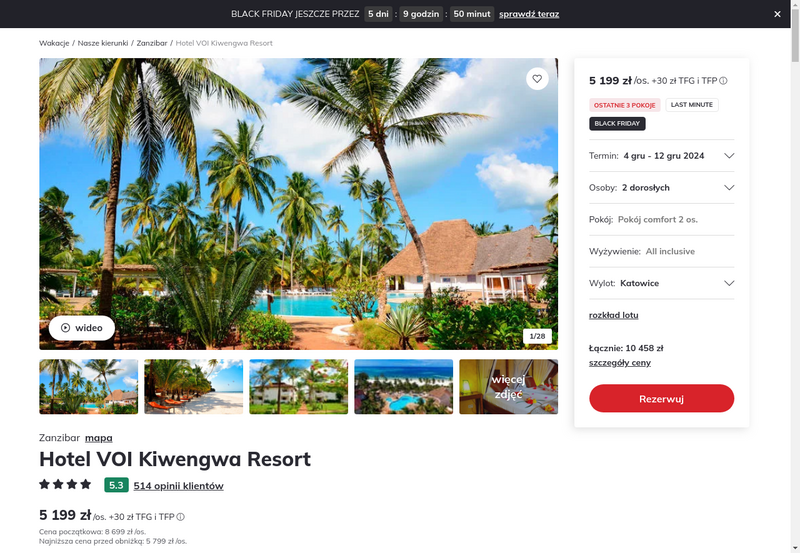This screenshot has height=553, width=800.
Task: Go to Nasze kierunki breadcrumb
Action: point(103,43)
